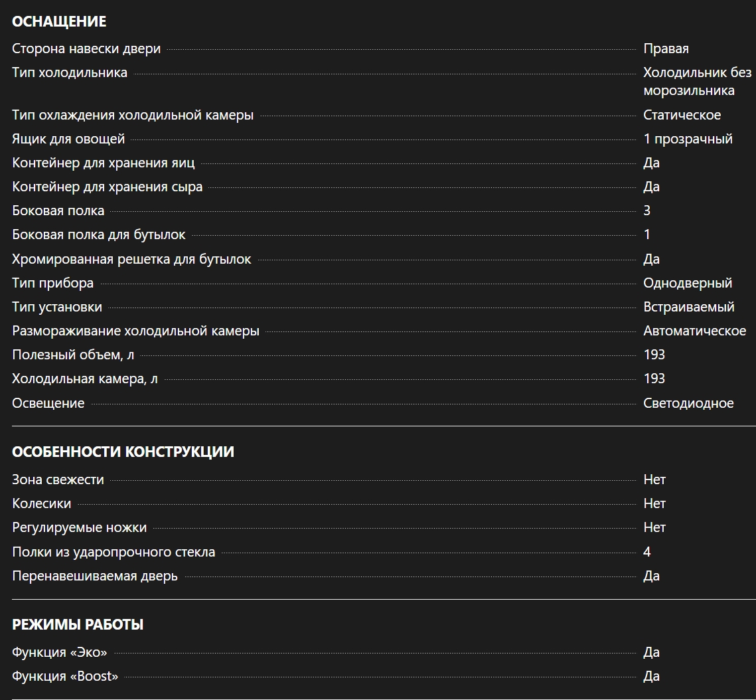Image resolution: width=756 pixels, height=700 pixels.
Task: Click the Перенавешиваемая дверь label
Action: [95, 576]
